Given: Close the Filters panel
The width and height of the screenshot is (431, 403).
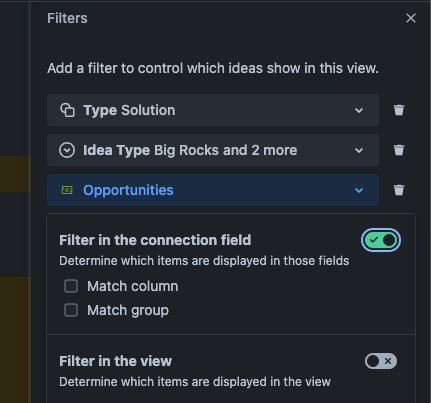Looking at the screenshot, I should coord(411,18).
